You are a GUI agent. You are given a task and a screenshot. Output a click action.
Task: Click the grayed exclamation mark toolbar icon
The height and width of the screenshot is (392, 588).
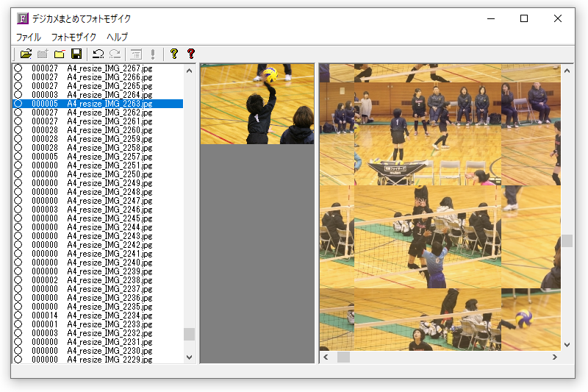(x=153, y=54)
